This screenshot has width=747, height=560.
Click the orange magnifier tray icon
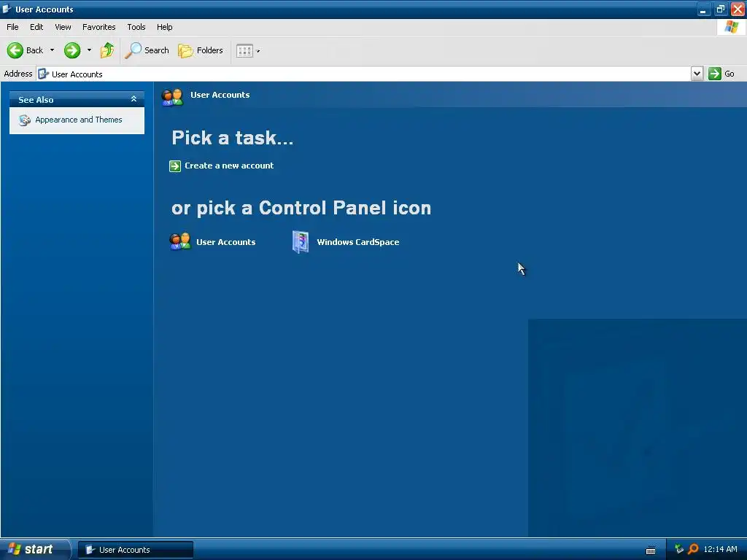click(693, 549)
